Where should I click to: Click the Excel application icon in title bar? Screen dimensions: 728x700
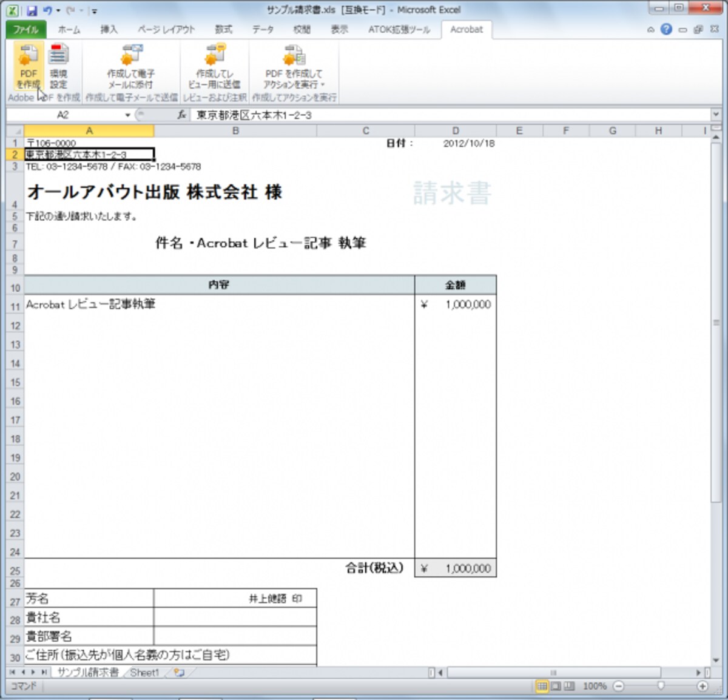tap(13, 10)
